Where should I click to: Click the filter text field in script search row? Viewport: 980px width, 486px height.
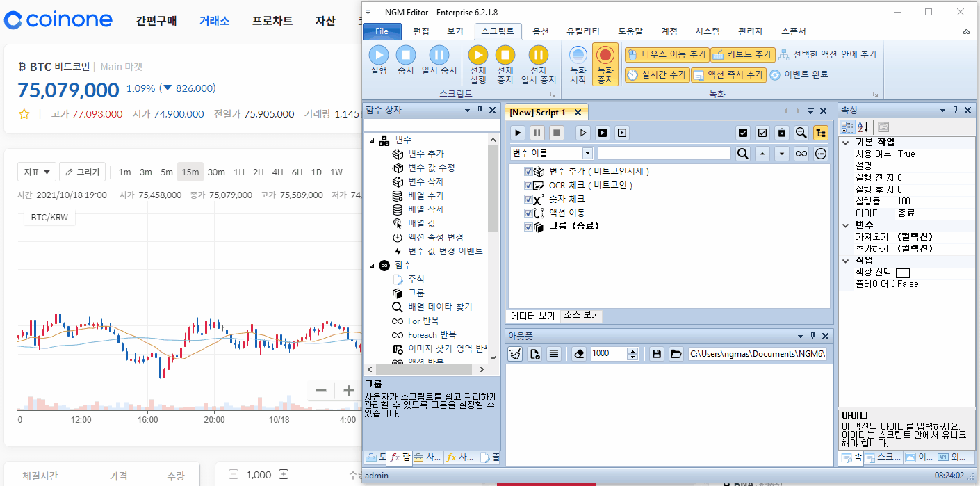point(664,154)
